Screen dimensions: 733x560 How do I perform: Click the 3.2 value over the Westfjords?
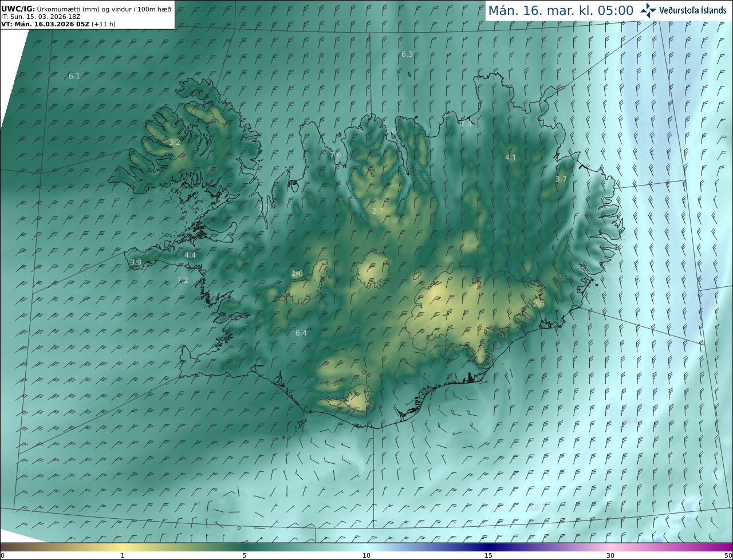pos(175,143)
